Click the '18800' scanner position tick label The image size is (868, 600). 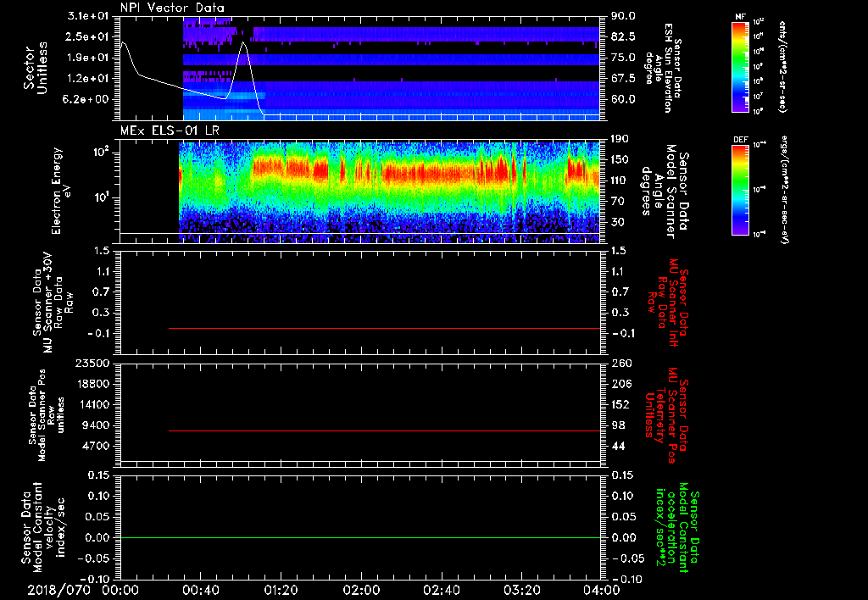92,384
